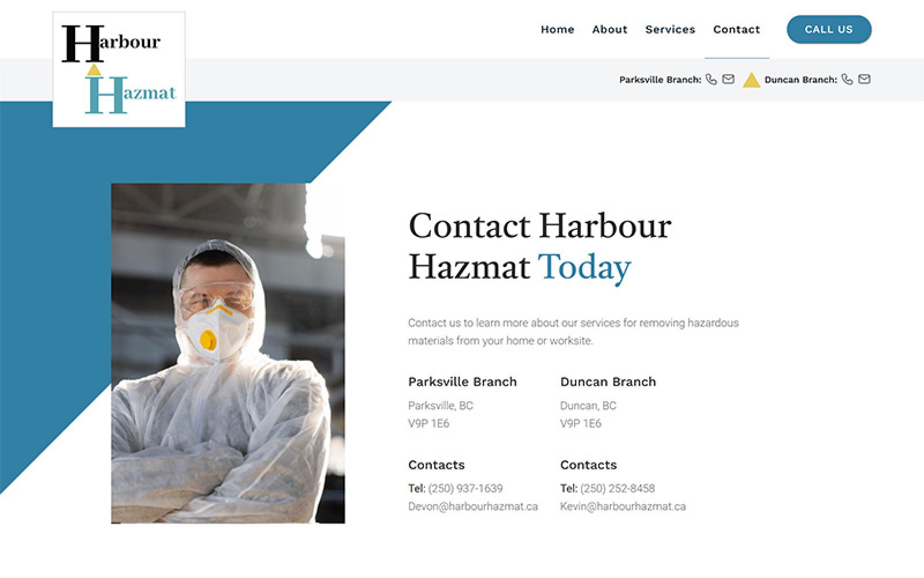Click the Duncan Branch label in the top bar
This screenshot has width=924, height=578.
point(800,80)
